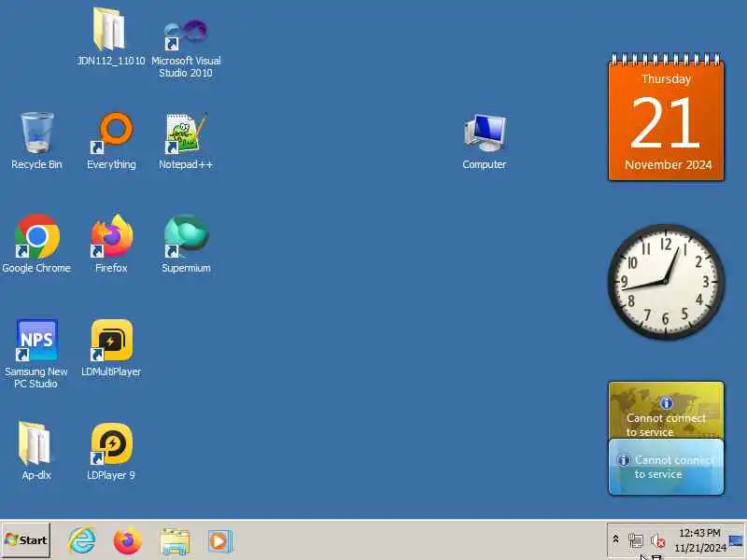747x560 pixels.
Task: Open the Ap-dlx folder
Action: tap(36, 451)
